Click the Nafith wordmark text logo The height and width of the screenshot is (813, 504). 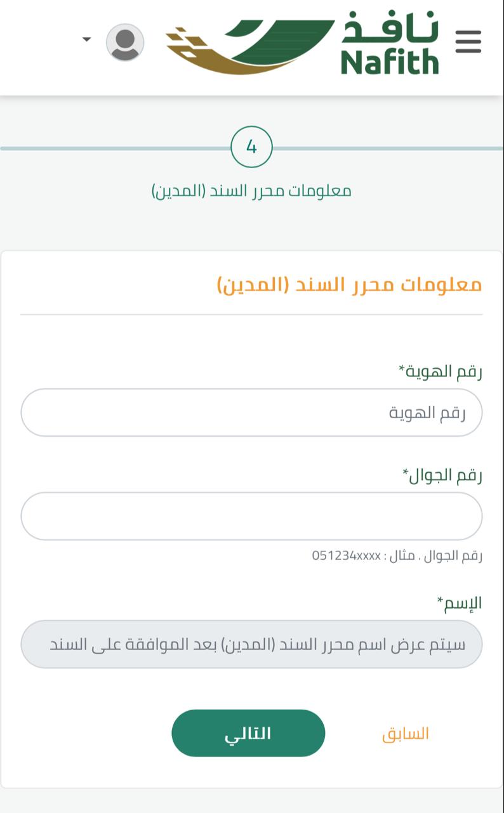pos(390,43)
